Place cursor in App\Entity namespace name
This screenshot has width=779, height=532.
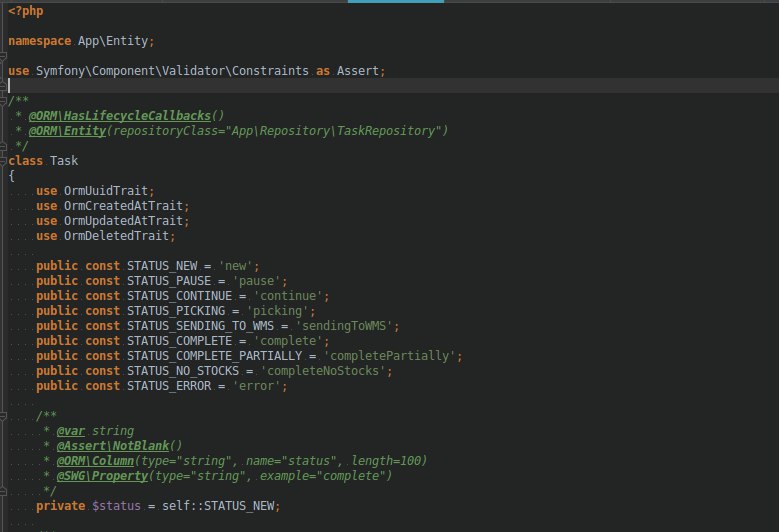[x=113, y=41]
